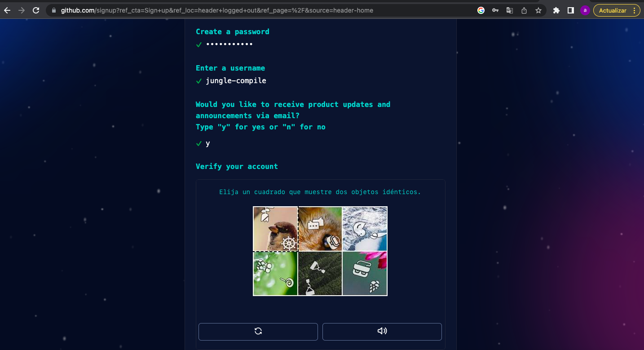Toggle the browser side panel
Image resolution: width=644 pixels, height=350 pixels.
click(571, 10)
